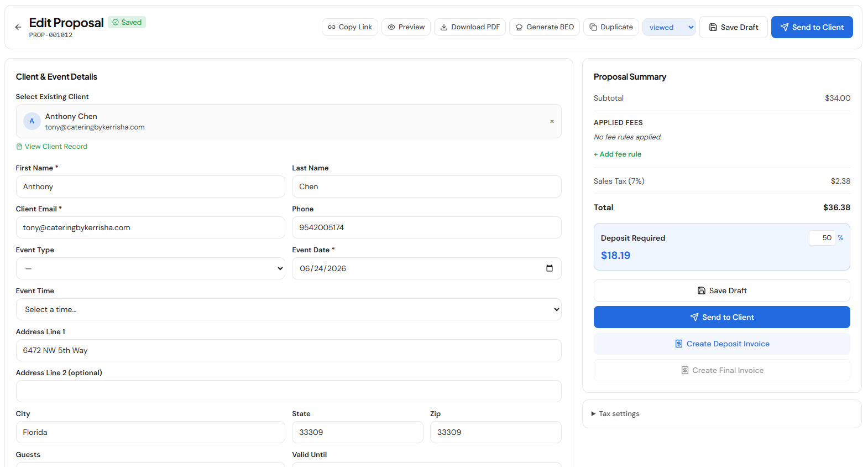Download the proposal as PDF

(x=470, y=27)
